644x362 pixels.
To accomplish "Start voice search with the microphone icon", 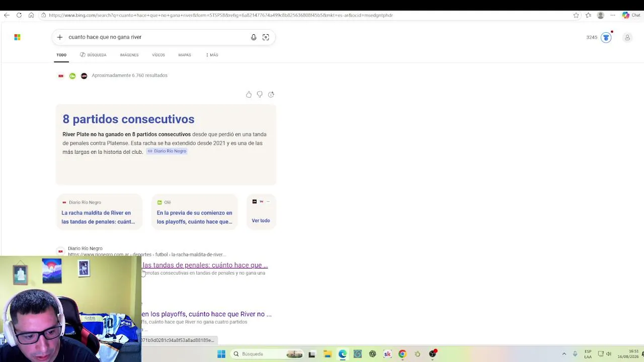I will [254, 37].
